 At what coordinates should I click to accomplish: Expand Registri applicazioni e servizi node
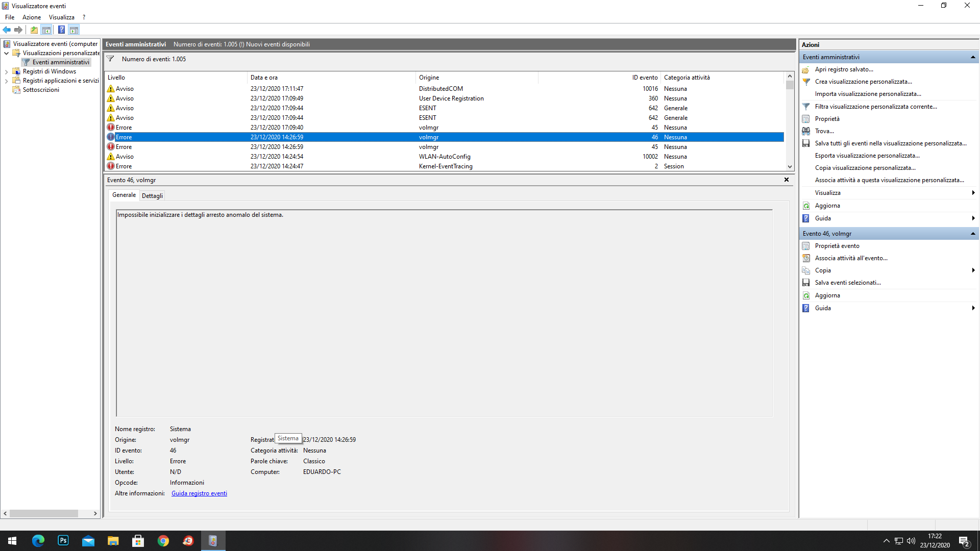[x=6, y=81]
